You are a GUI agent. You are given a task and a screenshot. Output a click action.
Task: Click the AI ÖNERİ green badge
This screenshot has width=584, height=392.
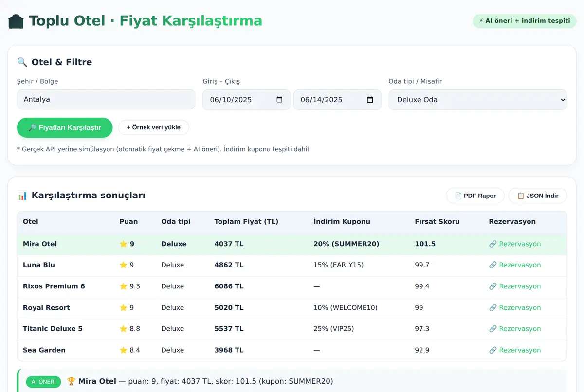43,382
